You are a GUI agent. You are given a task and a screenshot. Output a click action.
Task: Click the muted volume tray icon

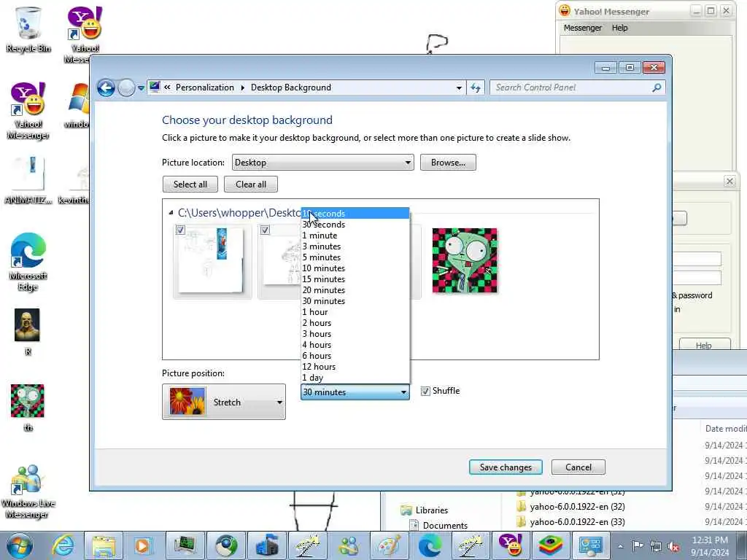tap(673, 546)
